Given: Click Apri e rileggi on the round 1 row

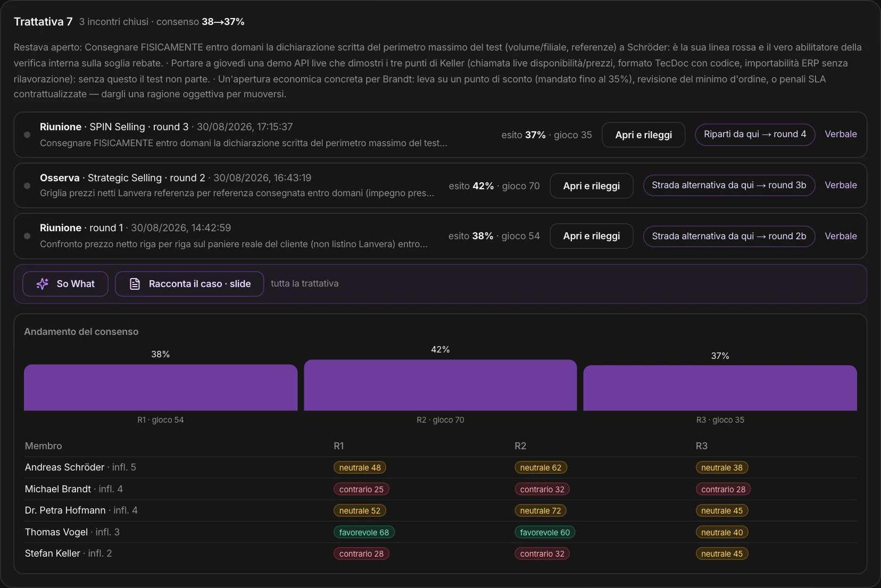Looking at the screenshot, I should 591,236.
